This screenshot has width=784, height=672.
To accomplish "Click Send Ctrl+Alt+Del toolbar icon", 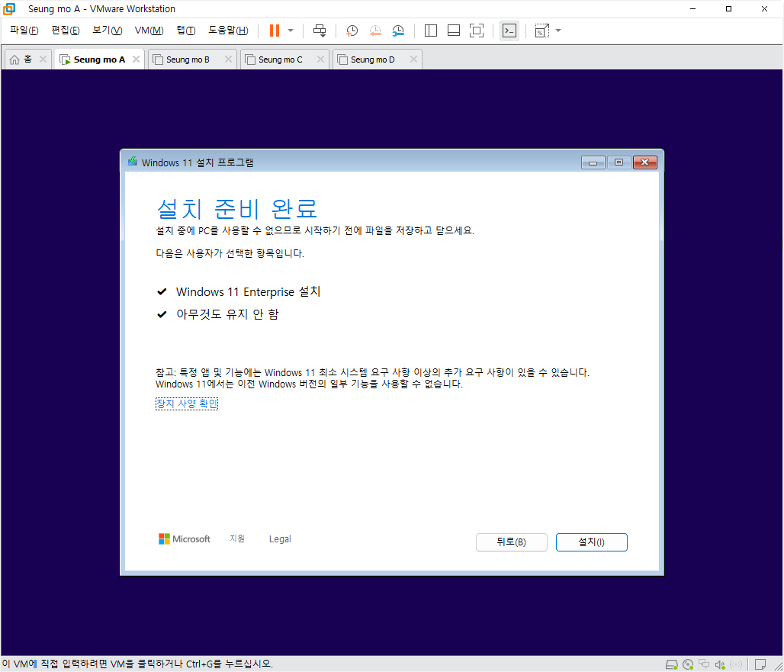I will (x=319, y=31).
